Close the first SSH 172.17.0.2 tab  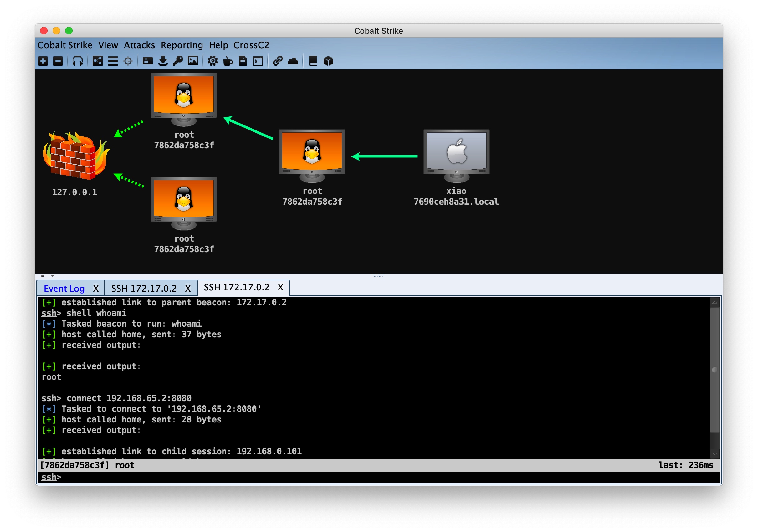[x=188, y=289]
